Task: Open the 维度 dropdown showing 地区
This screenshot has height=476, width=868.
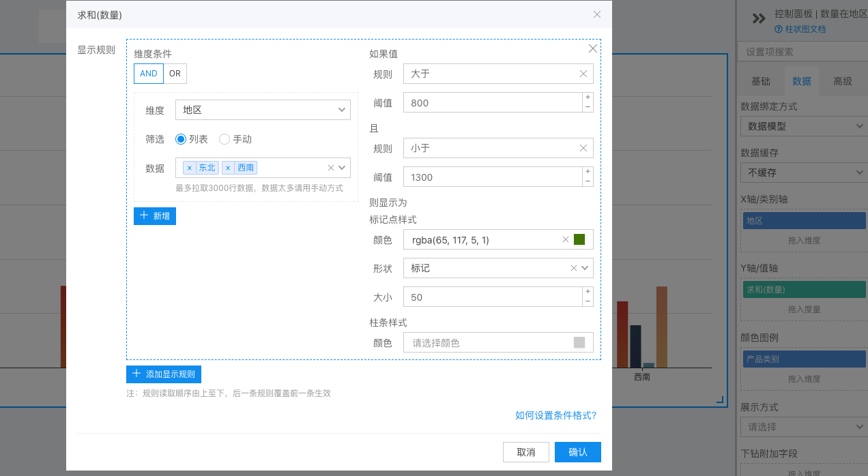Action: coord(263,110)
